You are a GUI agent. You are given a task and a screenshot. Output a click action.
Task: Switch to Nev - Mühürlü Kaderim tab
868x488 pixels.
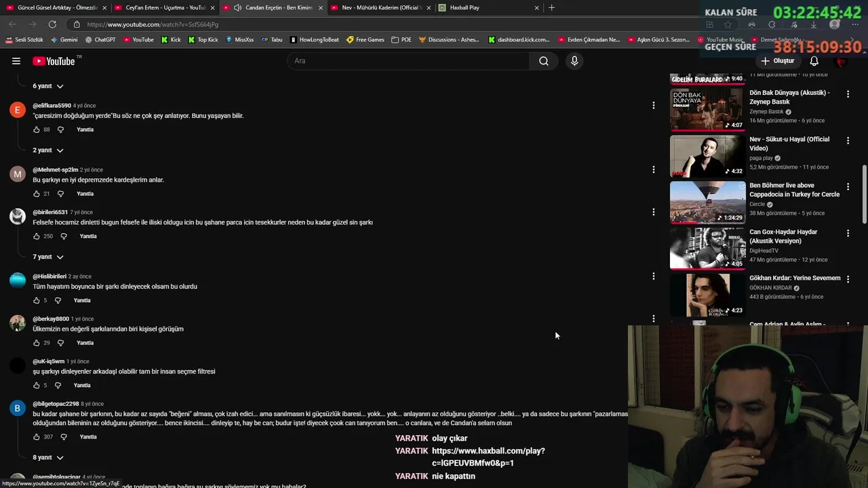(381, 7)
